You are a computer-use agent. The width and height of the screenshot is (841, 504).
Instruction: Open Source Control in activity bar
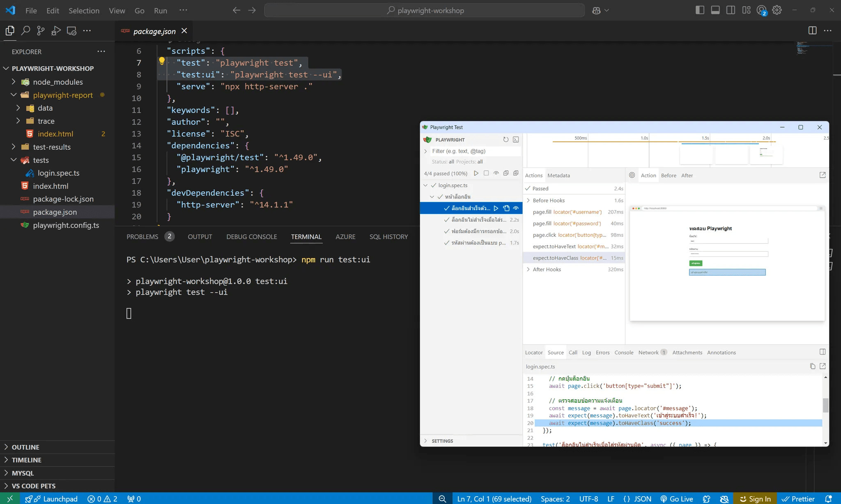(x=41, y=31)
